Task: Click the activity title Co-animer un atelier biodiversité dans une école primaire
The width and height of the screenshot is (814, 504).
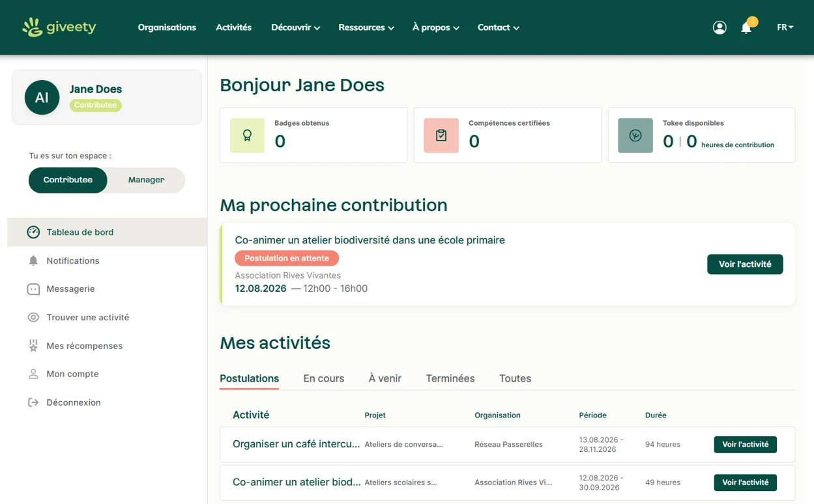Action: (370, 240)
